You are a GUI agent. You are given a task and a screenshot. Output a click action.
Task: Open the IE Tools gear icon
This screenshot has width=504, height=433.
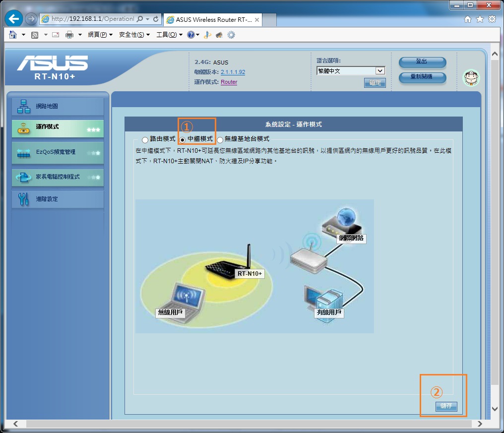click(492, 19)
